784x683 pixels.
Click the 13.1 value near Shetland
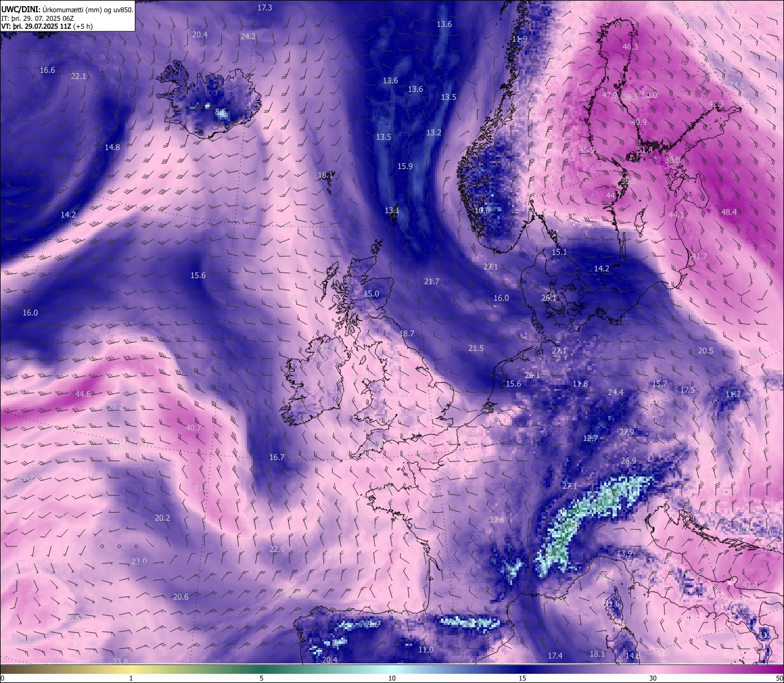coord(392,210)
